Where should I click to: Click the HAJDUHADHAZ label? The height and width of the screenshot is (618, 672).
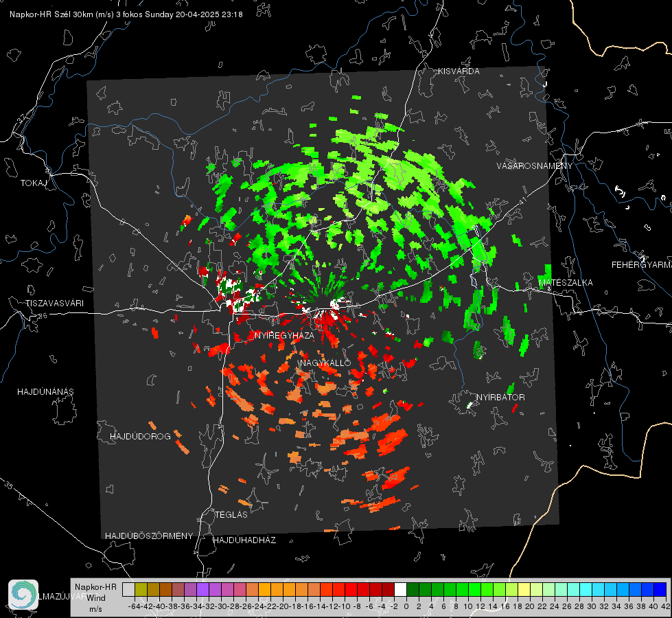click(244, 540)
